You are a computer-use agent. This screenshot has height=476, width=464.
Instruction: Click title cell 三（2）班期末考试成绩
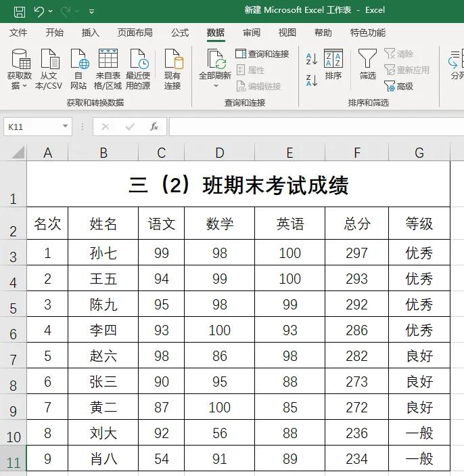pyautogui.click(x=238, y=184)
